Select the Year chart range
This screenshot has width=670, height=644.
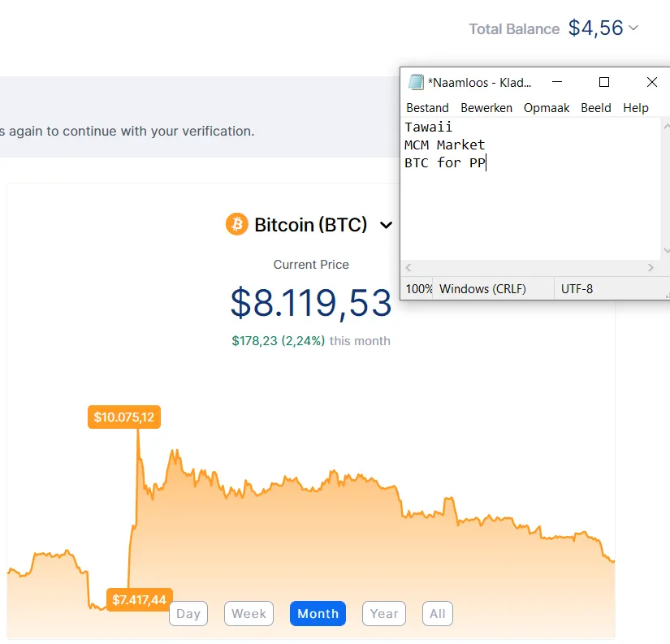pos(384,614)
